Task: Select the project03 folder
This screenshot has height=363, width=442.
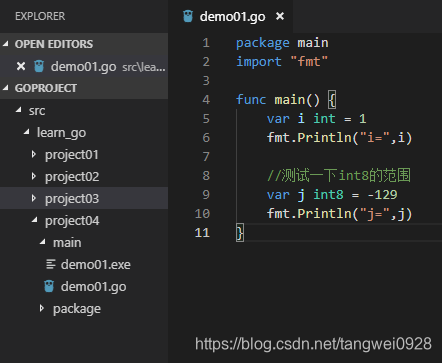Action: [x=72, y=199]
